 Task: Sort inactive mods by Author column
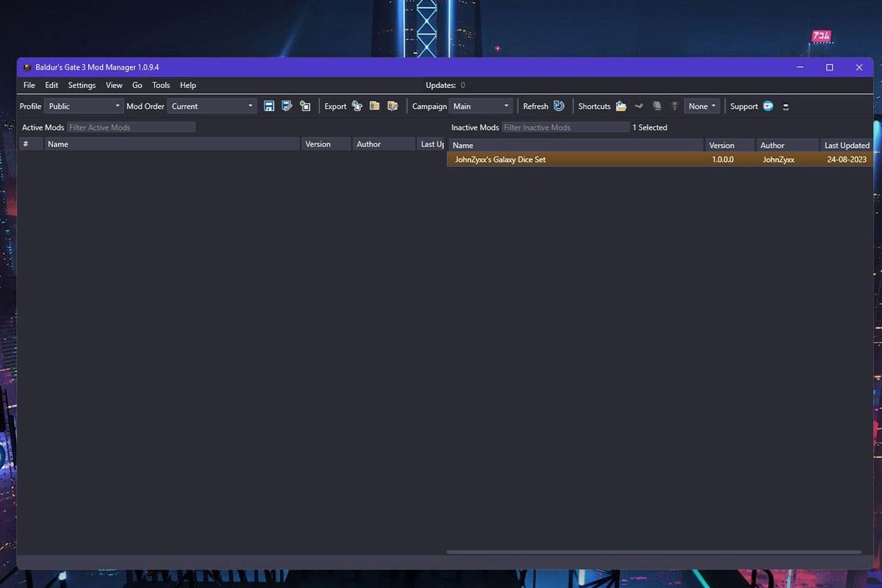787,146
